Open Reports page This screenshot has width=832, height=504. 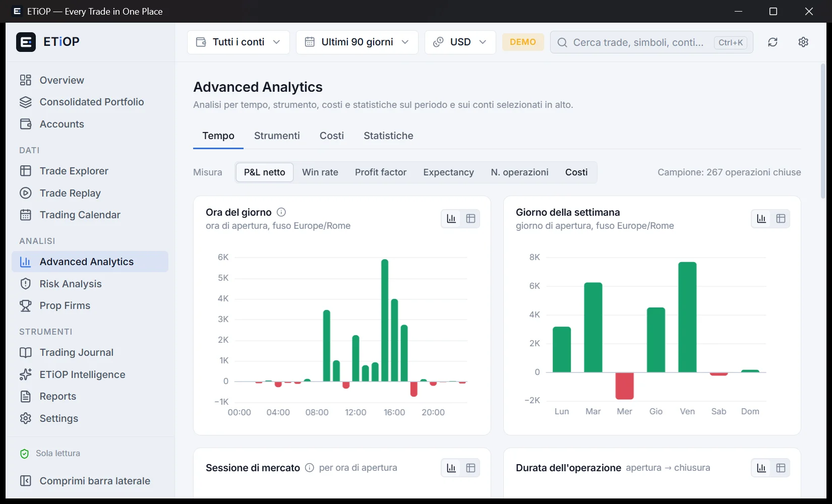90,396
